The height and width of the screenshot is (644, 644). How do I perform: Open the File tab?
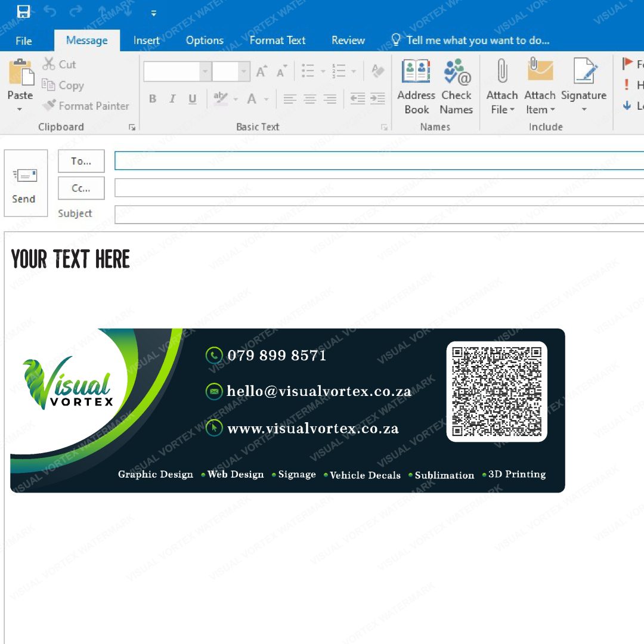pos(23,41)
